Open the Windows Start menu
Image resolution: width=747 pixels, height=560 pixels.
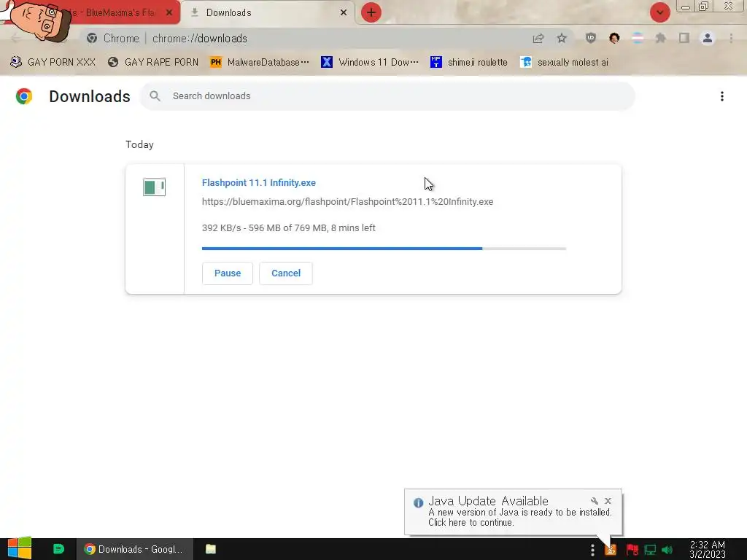click(20, 549)
